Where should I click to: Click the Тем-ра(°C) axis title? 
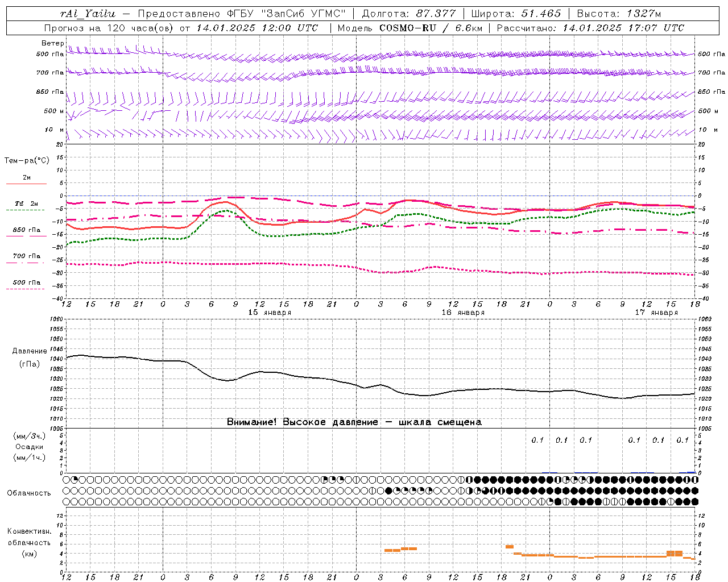[x=27, y=161]
